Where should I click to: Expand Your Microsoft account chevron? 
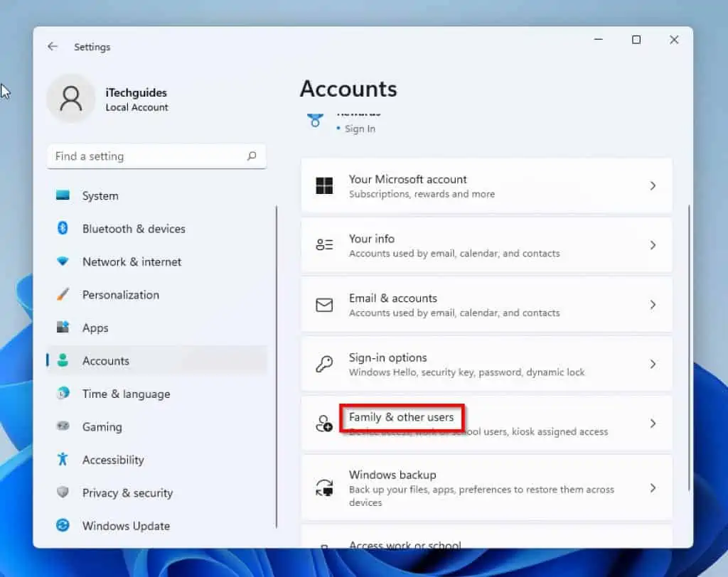pos(653,185)
